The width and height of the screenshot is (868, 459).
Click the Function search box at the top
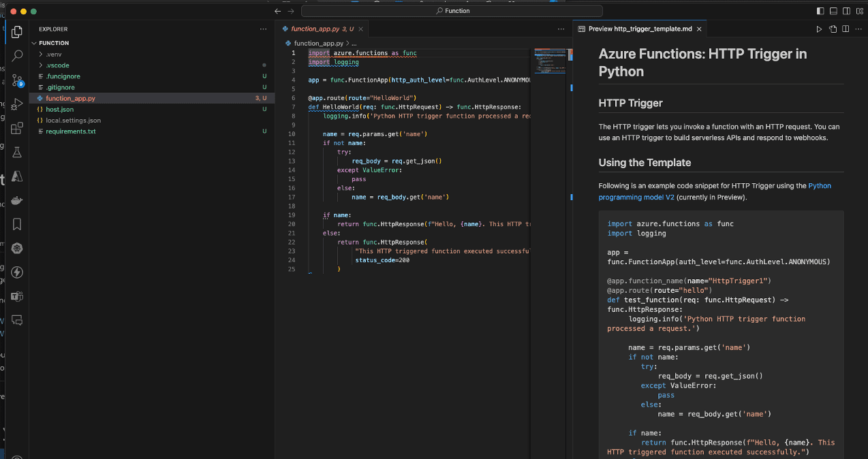pos(453,10)
